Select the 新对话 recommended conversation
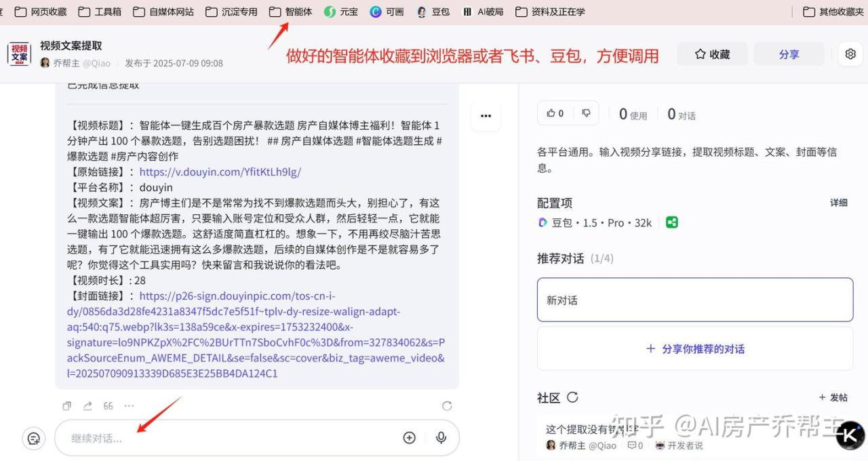This screenshot has width=868, height=461. 695,300
